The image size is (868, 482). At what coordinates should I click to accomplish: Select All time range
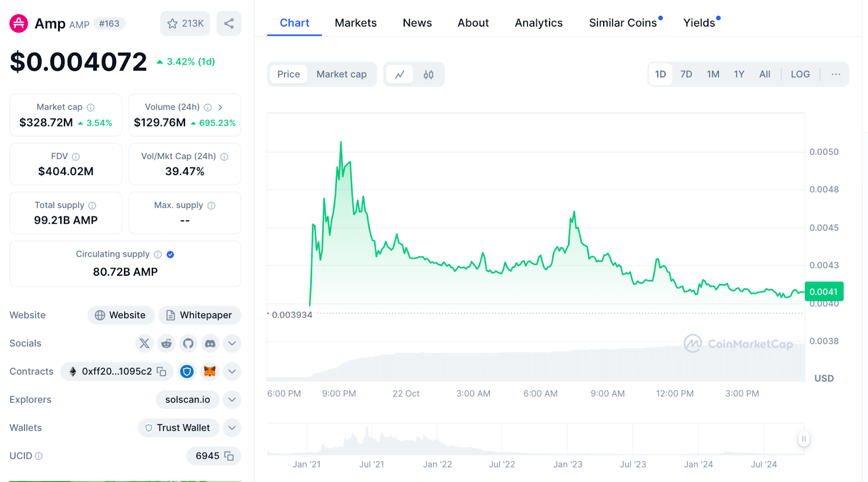[x=765, y=74]
